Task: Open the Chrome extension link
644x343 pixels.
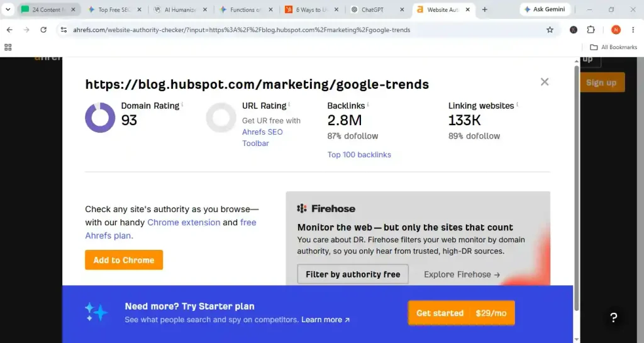Action: [184, 222]
